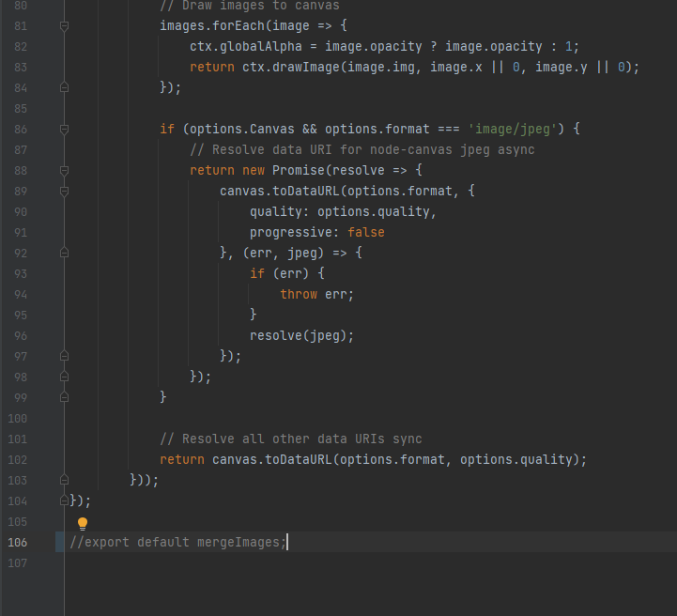
Task: Click the 'false' value after progressive
Action: pyautogui.click(x=365, y=233)
